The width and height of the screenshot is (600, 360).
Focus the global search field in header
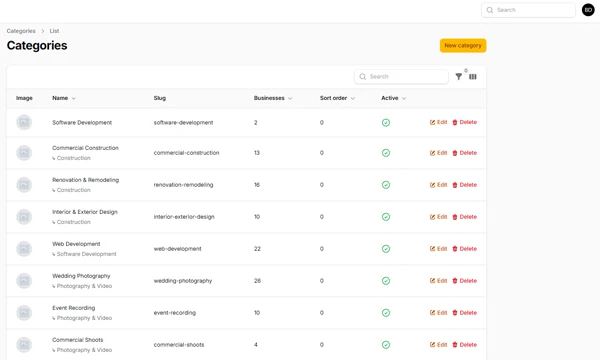528,10
